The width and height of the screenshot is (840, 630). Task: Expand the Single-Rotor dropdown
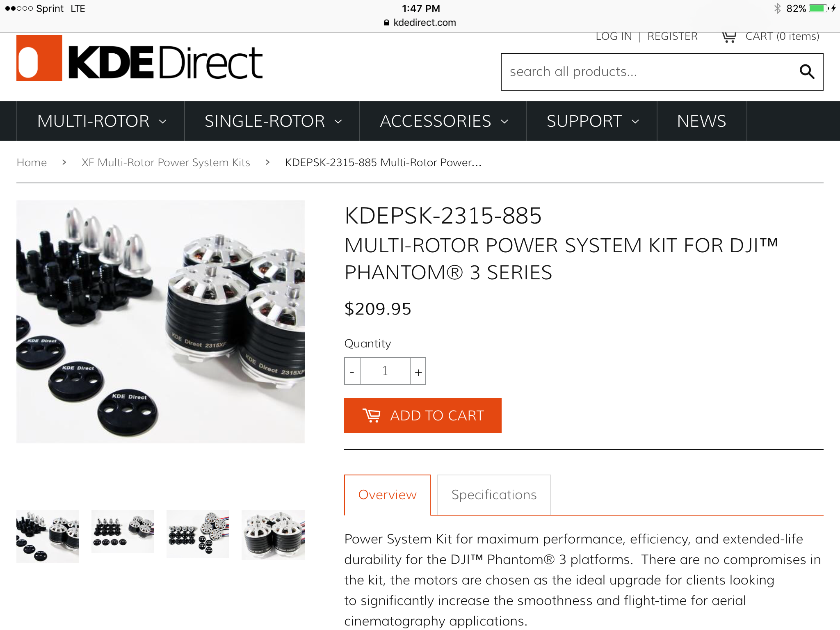(x=272, y=121)
